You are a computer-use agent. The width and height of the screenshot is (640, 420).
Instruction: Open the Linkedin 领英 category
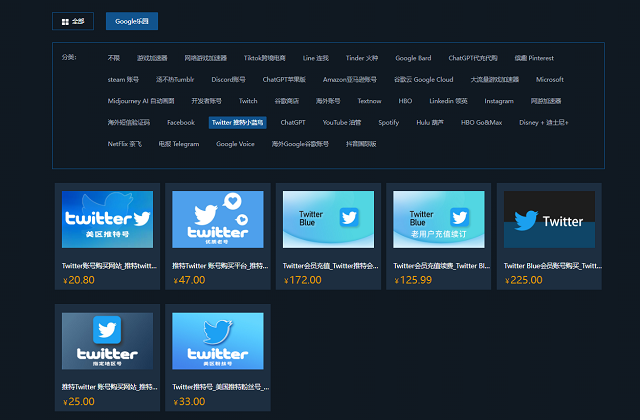[448, 101]
